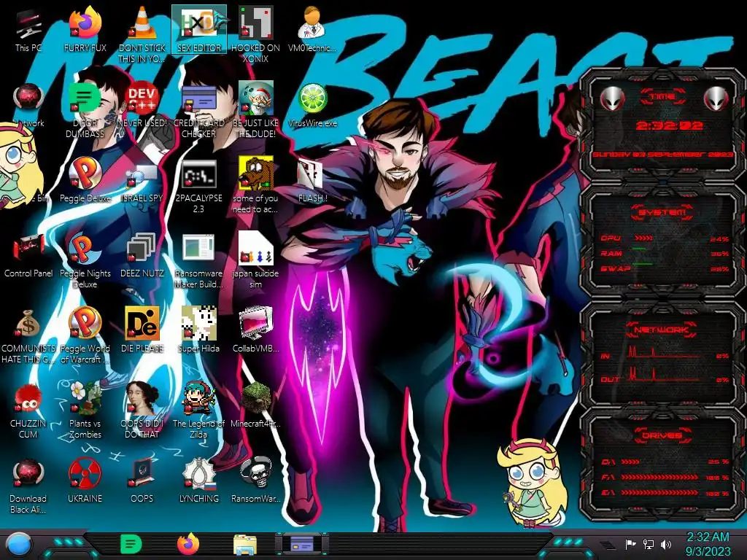Launch Firefox from the taskbar
This screenshot has width=747, height=560.
[x=188, y=544]
